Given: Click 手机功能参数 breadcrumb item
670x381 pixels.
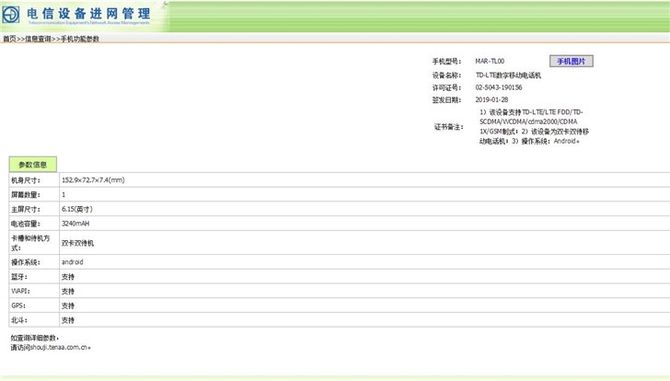Looking at the screenshot, I should pos(80,39).
